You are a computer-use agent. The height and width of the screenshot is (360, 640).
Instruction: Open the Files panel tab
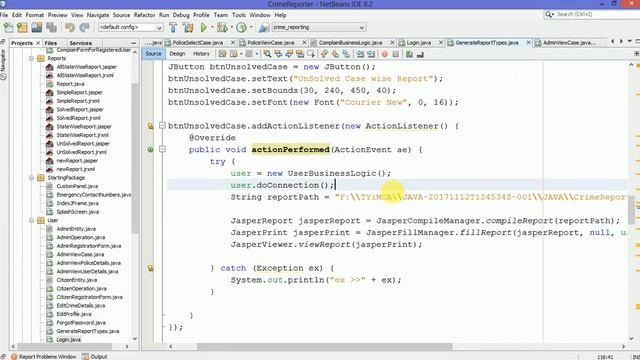[51, 43]
